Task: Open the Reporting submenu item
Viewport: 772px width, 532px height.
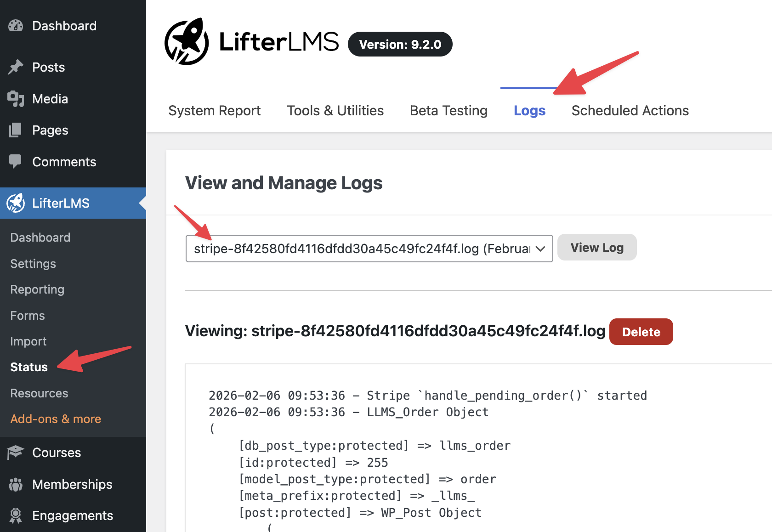Action: pyautogui.click(x=37, y=289)
